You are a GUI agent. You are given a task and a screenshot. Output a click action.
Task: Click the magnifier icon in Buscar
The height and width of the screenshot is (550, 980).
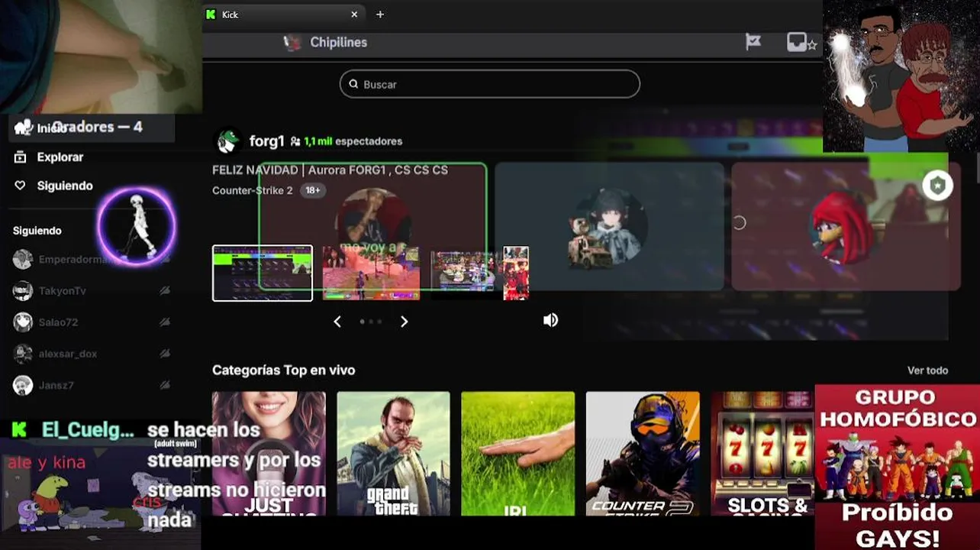(x=353, y=84)
